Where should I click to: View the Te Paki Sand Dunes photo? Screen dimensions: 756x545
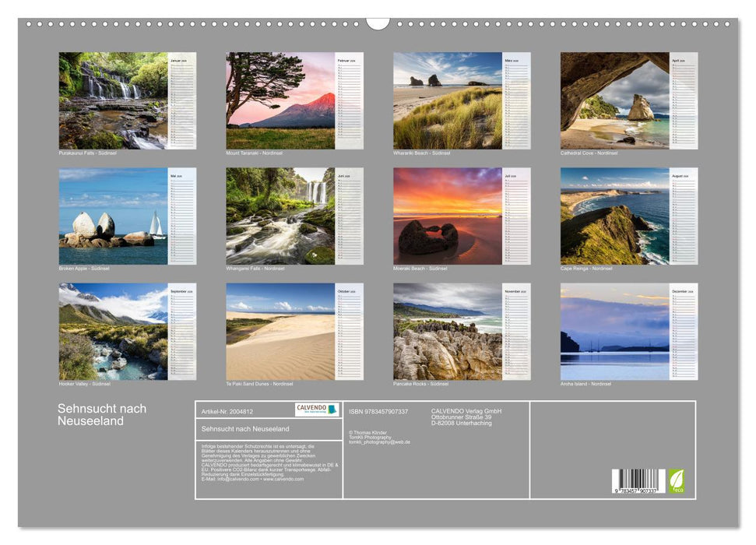pos(280,332)
